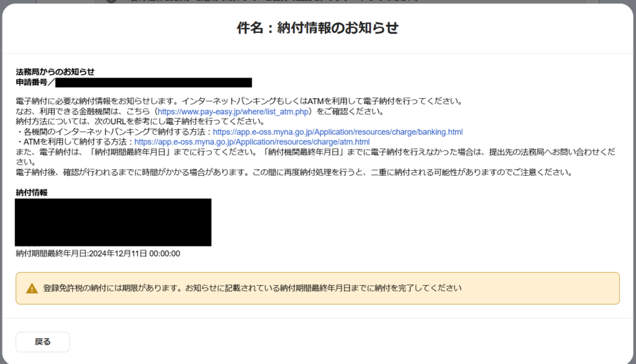The height and width of the screenshot is (364, 636).
Task: Click the line starting 電子納付後、確認が行われる
Action: pos(294,173)
